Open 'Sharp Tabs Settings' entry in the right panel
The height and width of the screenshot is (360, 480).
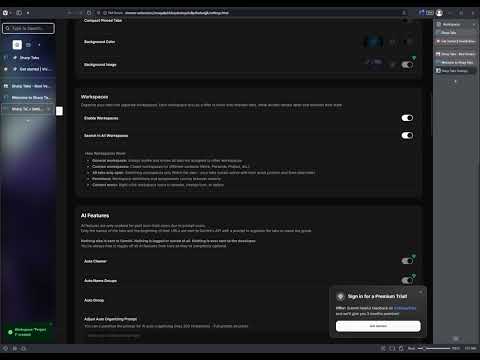pos(456,71)
